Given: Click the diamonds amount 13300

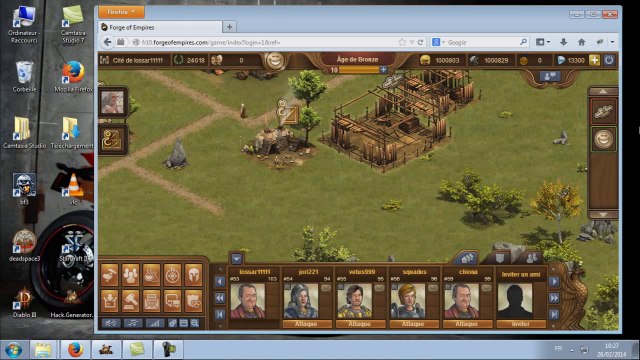Looking at the screenshot, I should (576, 60).
